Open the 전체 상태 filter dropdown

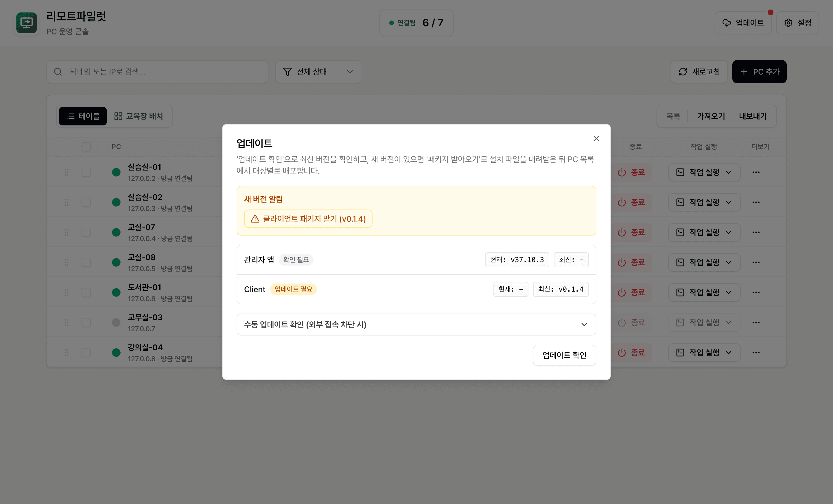tap(318, 72)
